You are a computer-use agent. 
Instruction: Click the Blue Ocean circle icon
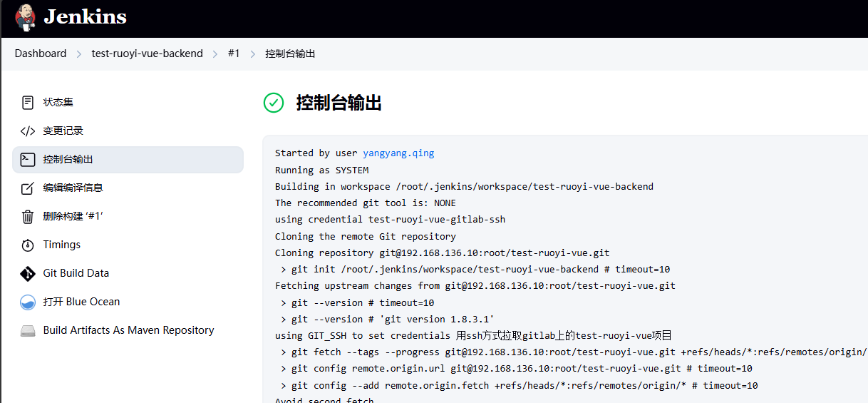click(x=28, y=302)
